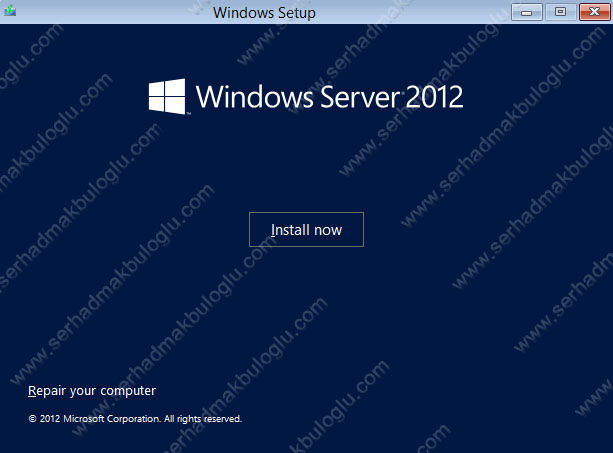
Task: Minimize the Windows Setup window
Action: [527, 12]
